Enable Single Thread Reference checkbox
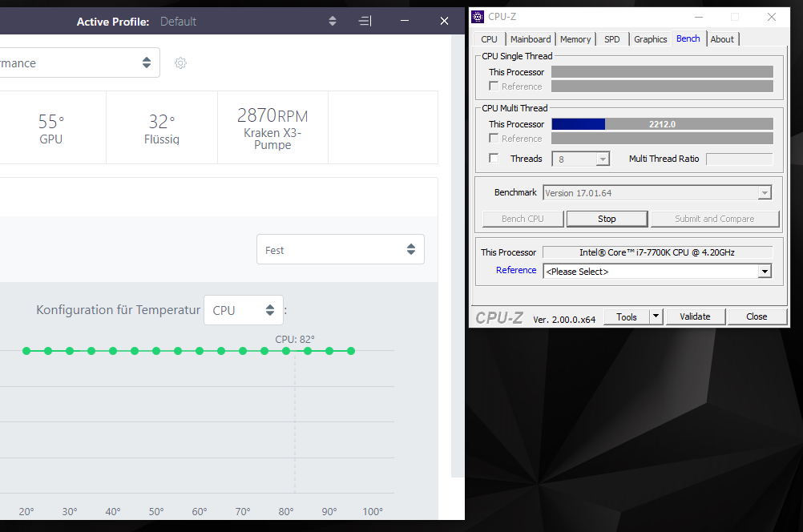The image size is (803, 532). 494,86
